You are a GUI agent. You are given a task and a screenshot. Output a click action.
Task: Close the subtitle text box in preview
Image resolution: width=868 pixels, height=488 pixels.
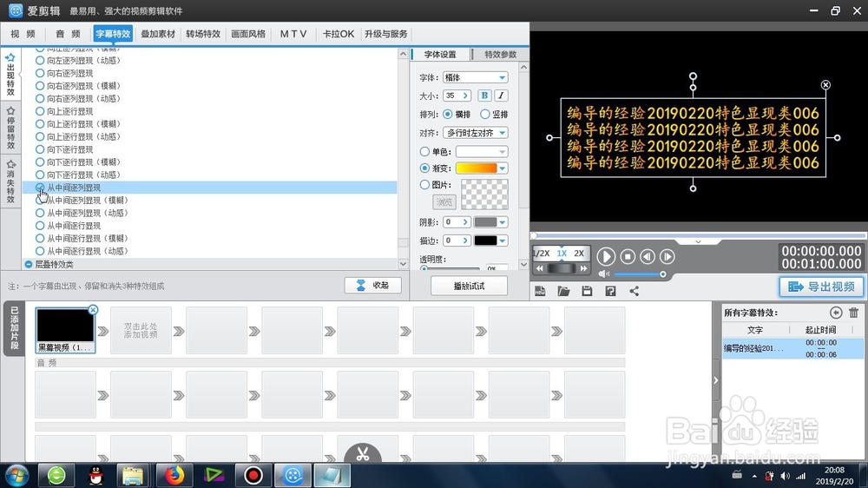(825, 85)
